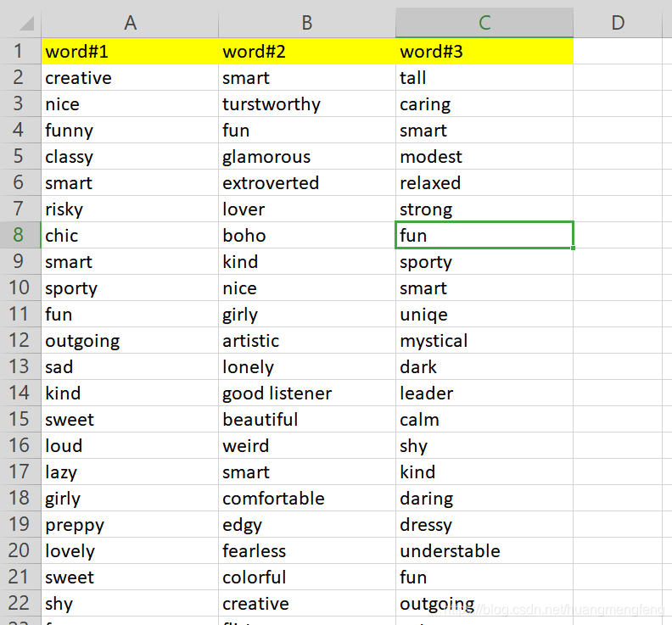
Task: Click cell B22 containing creative
Action: pos(307,603)
